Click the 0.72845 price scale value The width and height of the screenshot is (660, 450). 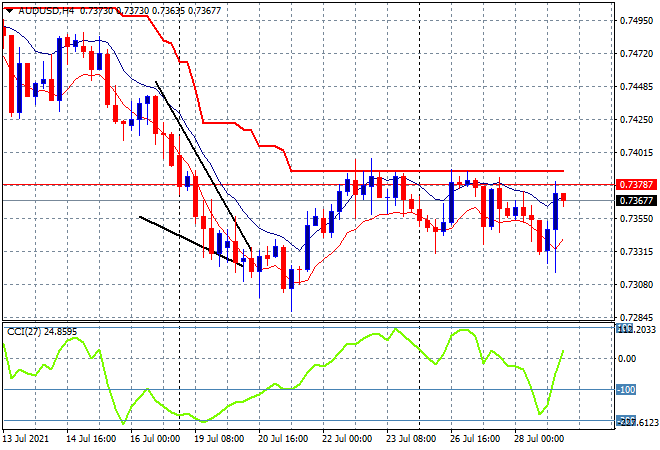[636, 318]
